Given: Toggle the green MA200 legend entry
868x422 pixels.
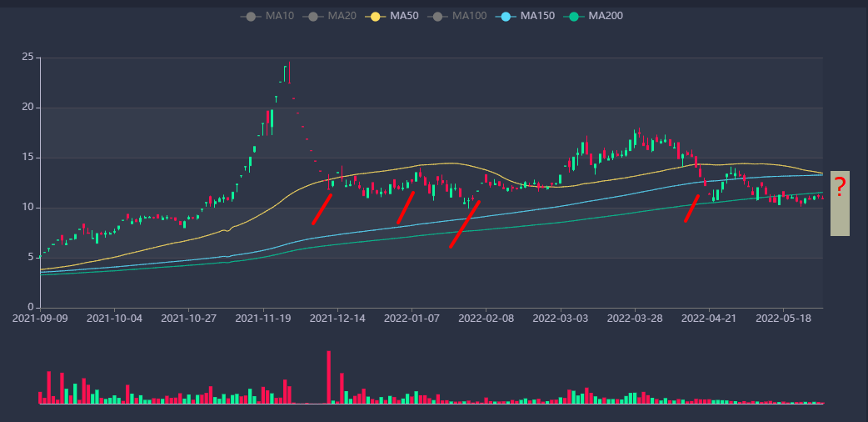Looking at the screenshot, I should point(593,16).
